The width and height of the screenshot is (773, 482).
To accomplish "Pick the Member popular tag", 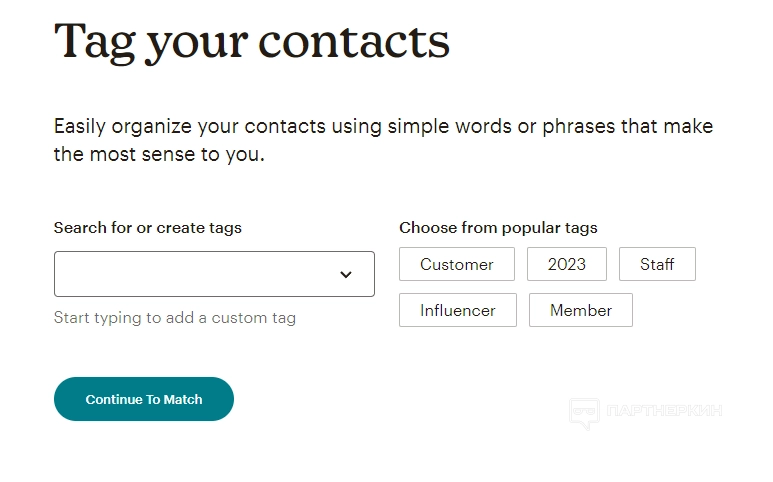I will (580, 310).
